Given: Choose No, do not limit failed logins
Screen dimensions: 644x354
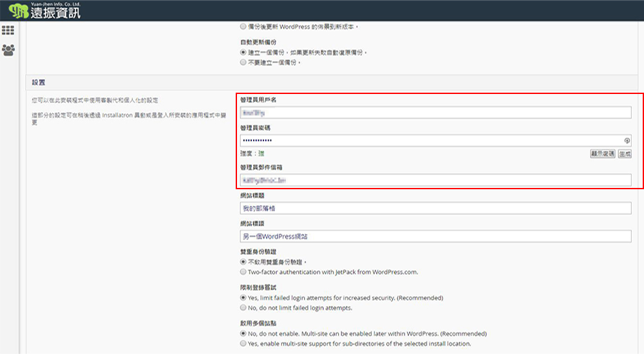Looking at the screenshot, I should point(243,308).
